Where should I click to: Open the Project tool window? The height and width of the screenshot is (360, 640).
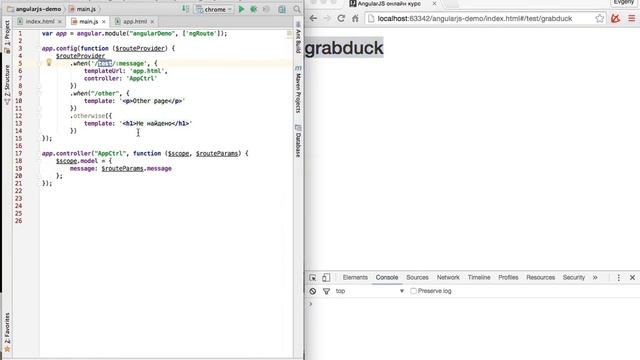(7, 36)
